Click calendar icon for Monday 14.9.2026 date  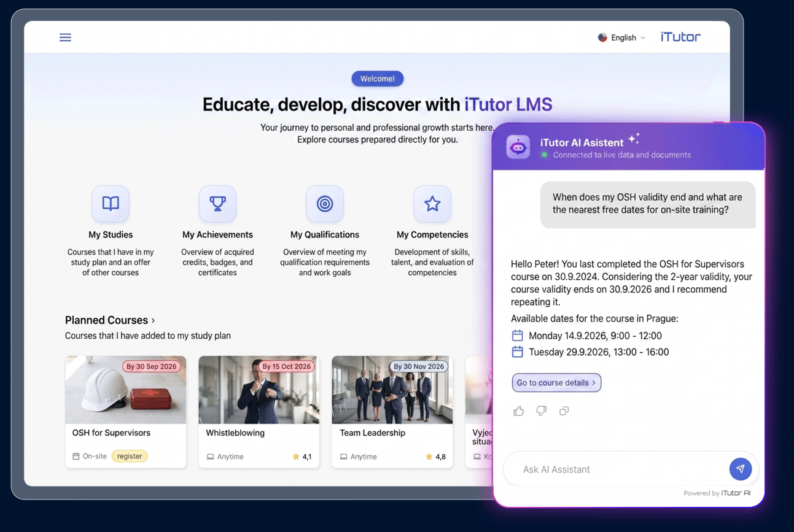click(x=518, y=336)
